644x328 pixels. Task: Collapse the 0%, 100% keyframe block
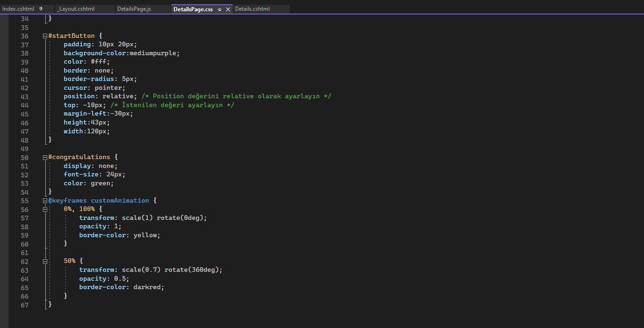pyautogui.click(x=45, y=209)
